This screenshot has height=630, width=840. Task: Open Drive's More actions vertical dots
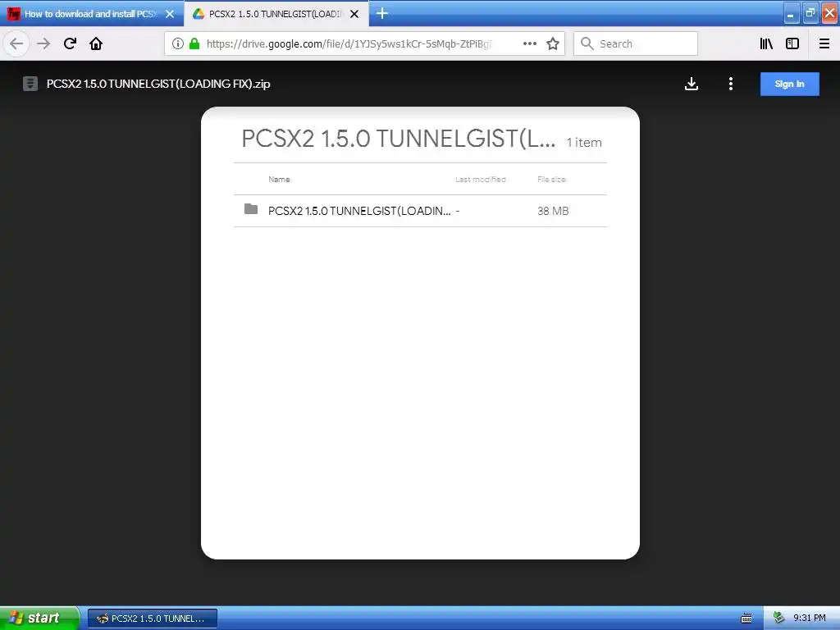pyautogui.click(x=731, y=84)
